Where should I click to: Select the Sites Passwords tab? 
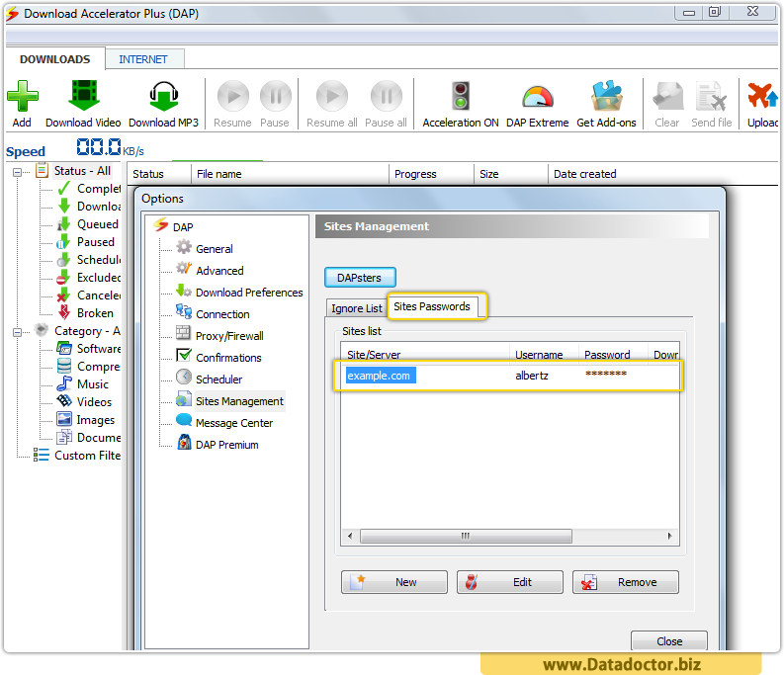coord(432,306)
